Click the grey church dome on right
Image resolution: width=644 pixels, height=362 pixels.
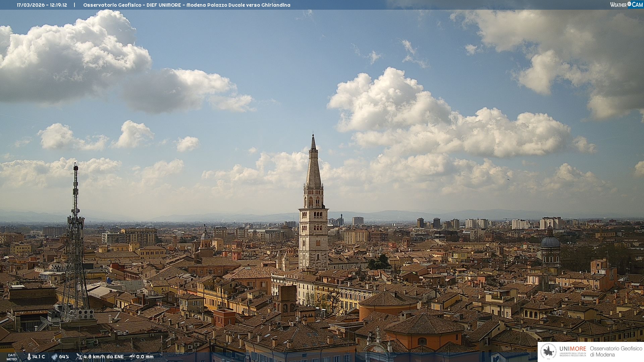(550, 242)
